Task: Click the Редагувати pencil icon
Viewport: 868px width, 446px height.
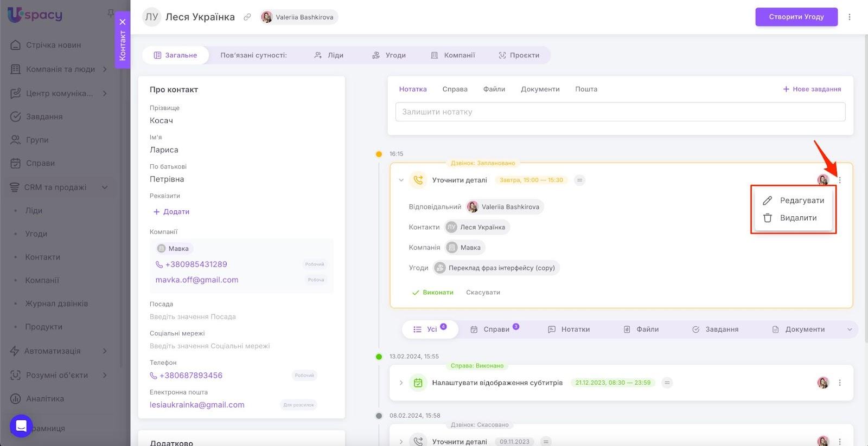Action: click(767, 201)
